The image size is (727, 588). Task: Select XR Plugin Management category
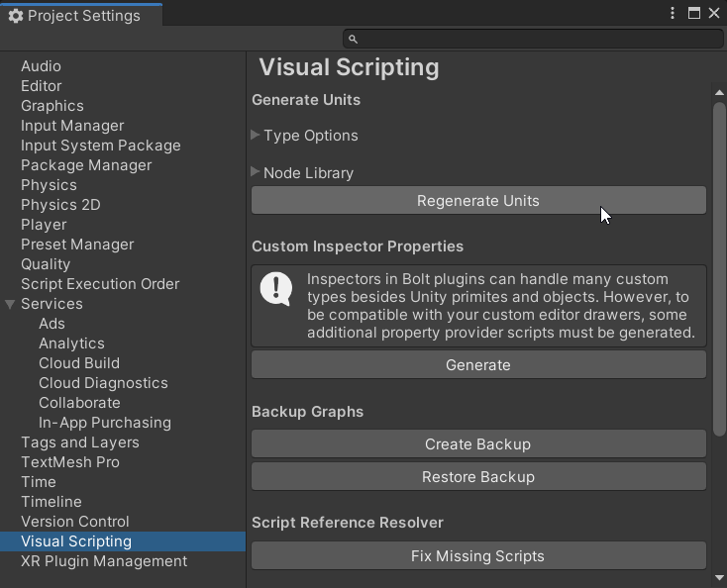[x=104, y=561]
